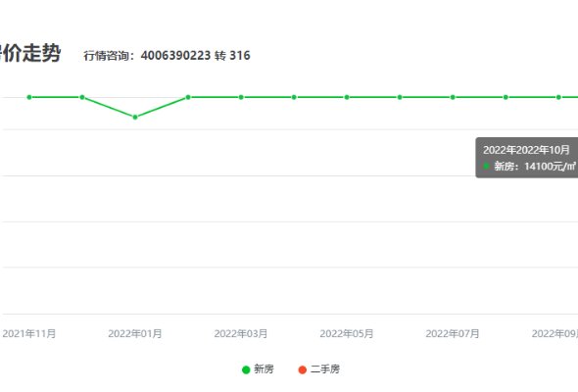Click the 2022年05月 axis label
578x392 pixels.
point(347,334)
